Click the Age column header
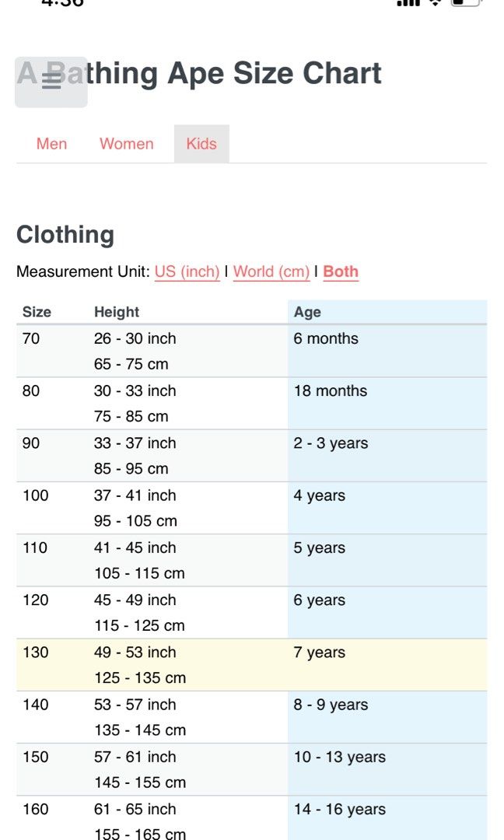 [x=307, y=312]
